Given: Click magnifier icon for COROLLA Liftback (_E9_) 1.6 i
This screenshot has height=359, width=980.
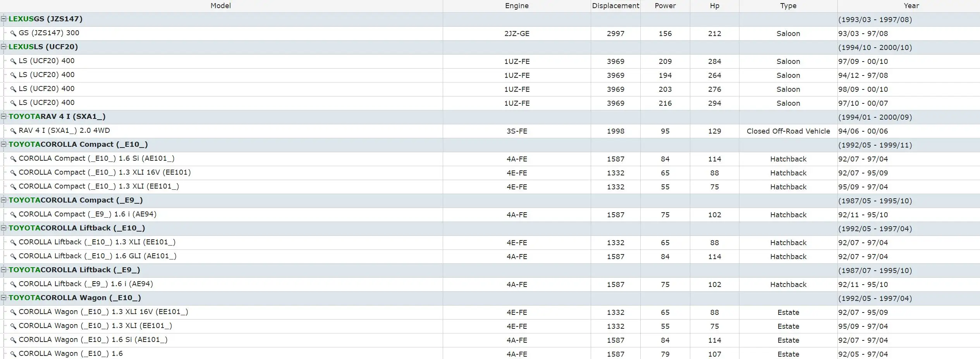Looking at the screenshot, I should point(13,284).
